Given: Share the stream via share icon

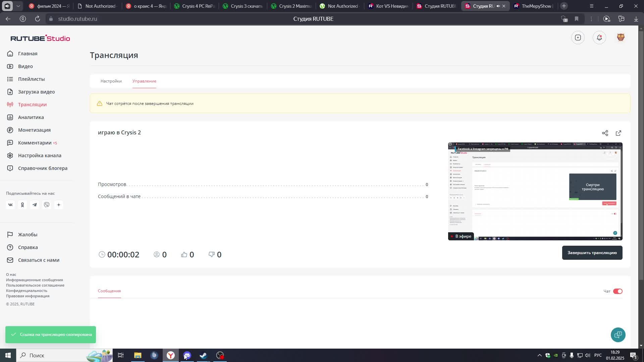Looking at the screenshot, I should click(x=605, y=133).
